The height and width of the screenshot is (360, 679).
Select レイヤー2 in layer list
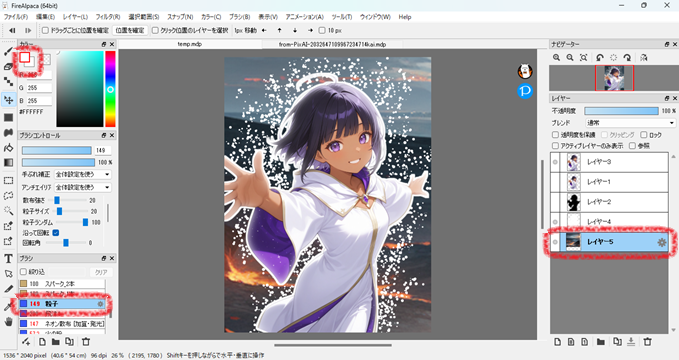coord(610,201)
